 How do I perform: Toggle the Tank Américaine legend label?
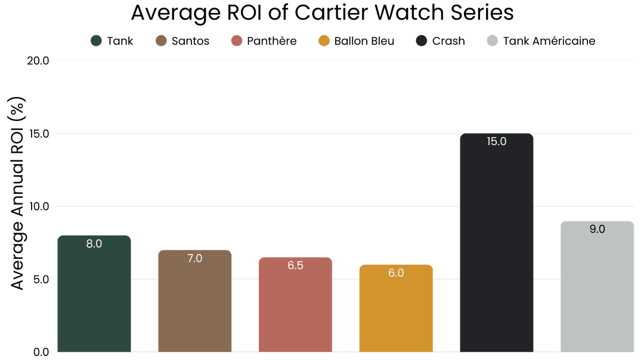[549, 41]
